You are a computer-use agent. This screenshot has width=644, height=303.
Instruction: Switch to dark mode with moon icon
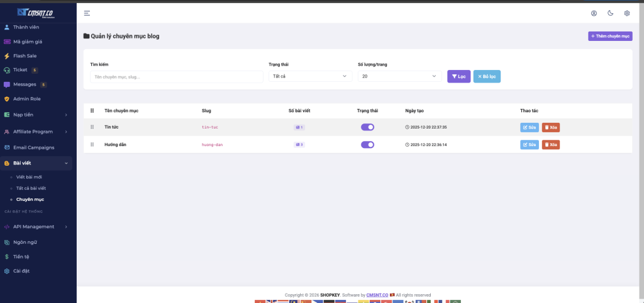pyautogui.click(x=610, y=13)
